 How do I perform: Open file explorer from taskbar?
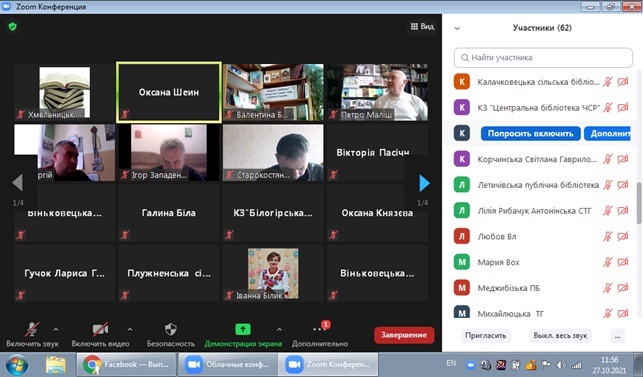(56, 365)
